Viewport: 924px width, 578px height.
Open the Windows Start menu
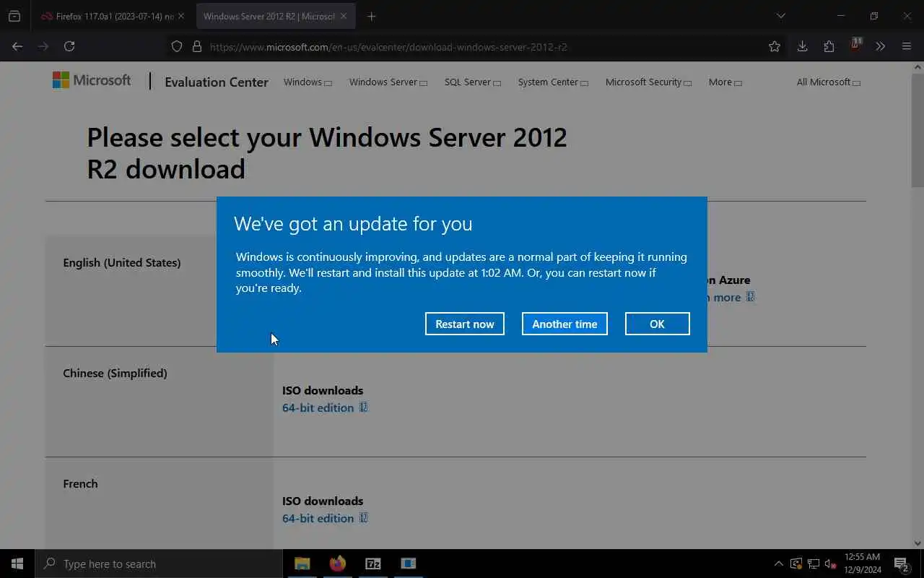(x=17, y=564)
